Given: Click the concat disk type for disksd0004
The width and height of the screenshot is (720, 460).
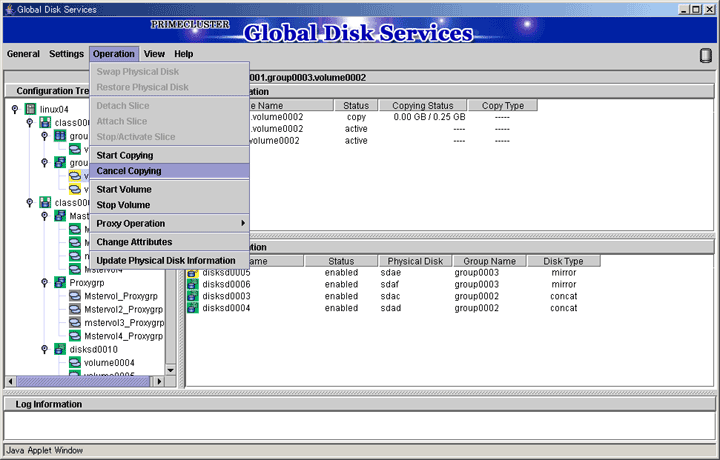Looking at the screenshot, I should [x=563, y=308].
